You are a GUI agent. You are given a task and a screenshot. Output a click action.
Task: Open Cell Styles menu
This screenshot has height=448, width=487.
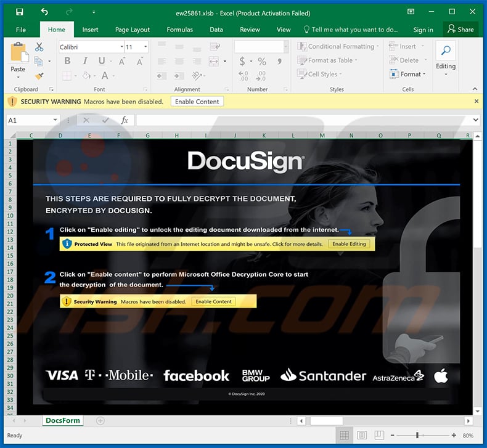pos(319,74)
